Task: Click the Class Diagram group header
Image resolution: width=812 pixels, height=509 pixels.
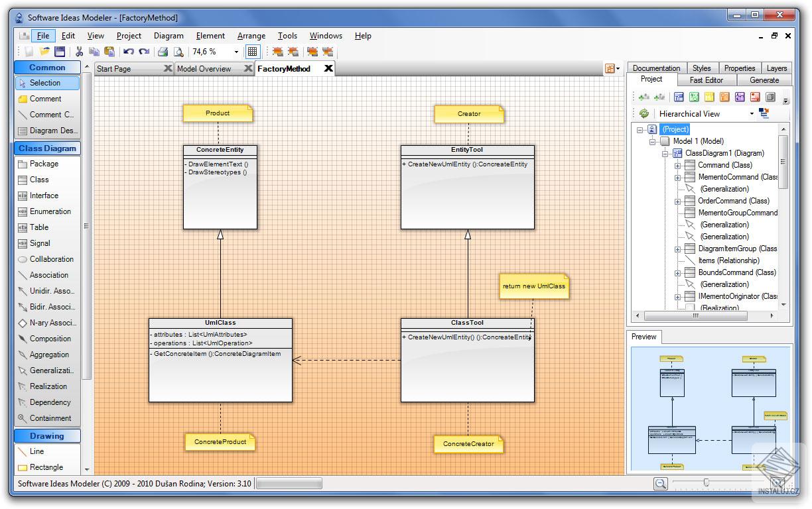Action: 47,148
